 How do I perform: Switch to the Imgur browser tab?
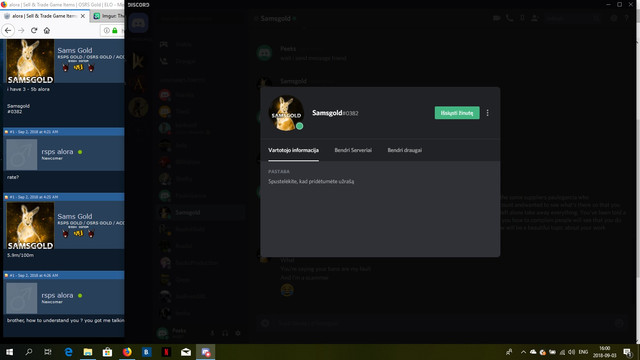(x=108, y=16)
